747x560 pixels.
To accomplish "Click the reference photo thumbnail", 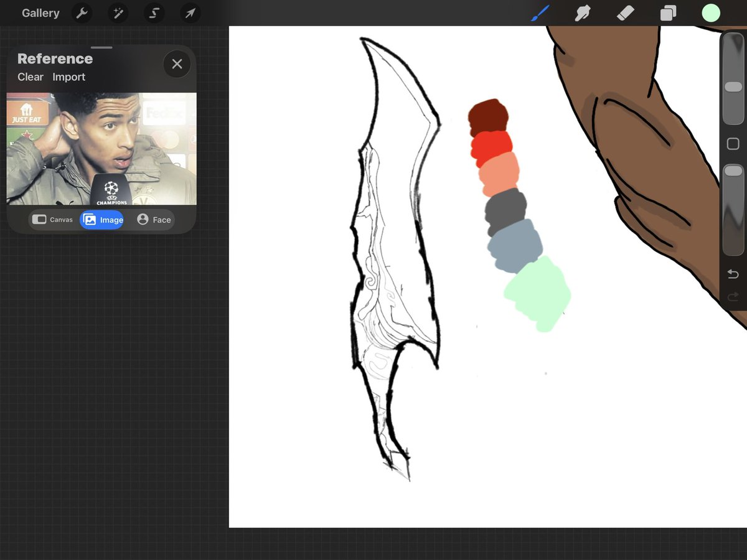I will click(101, 149).
